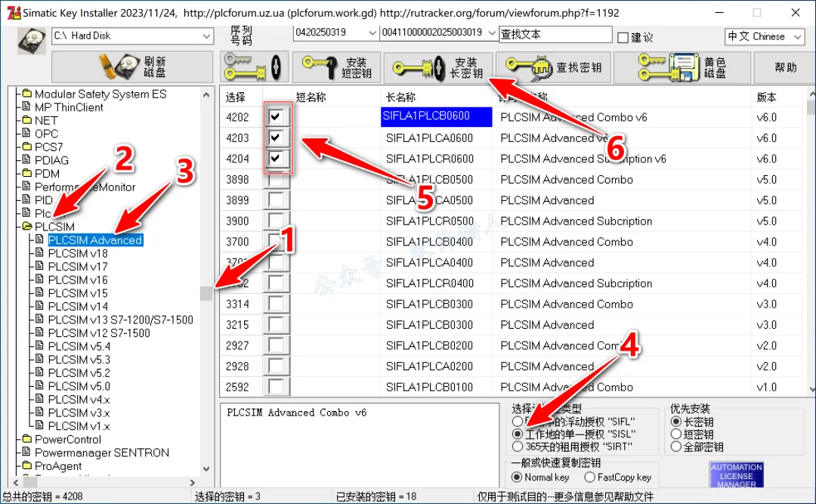Viewport: 816px width, 504px height.
Task: Uncheck the checkbox for key 4202
Action: (276, 116)
